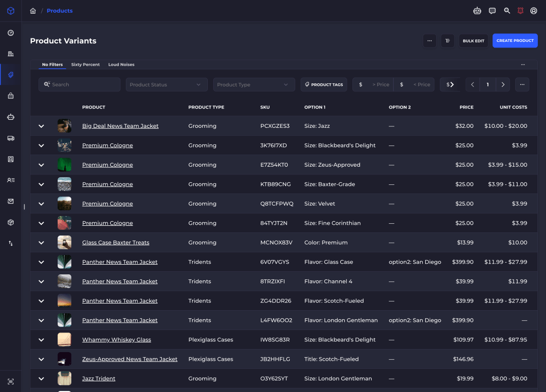Open the Jazz Trident link
This screenshot has height=392, width=546.
coord(99,378)
